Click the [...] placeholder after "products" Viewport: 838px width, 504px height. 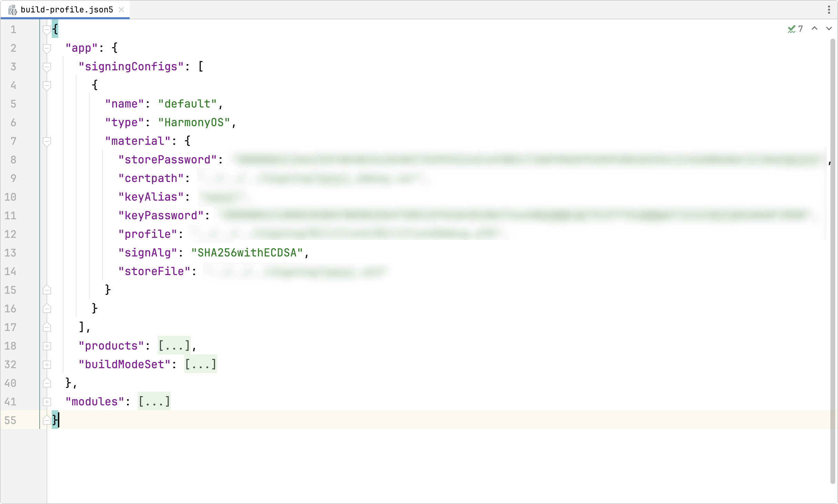tap(174, 346)
